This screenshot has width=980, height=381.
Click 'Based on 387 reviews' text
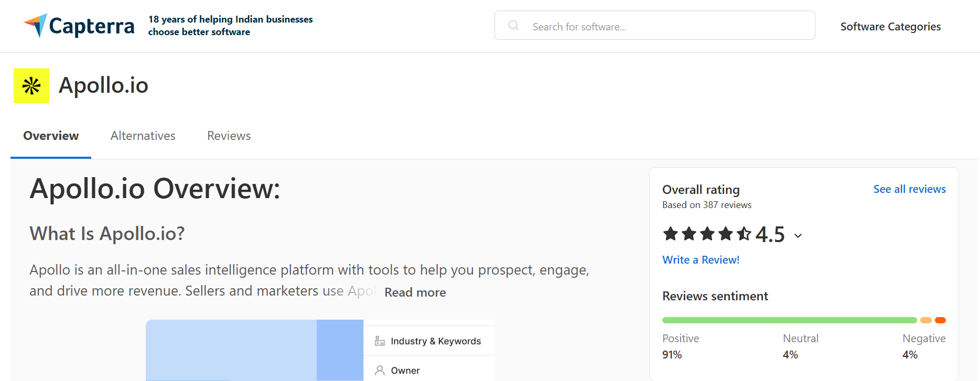click(x=707, y=205)
